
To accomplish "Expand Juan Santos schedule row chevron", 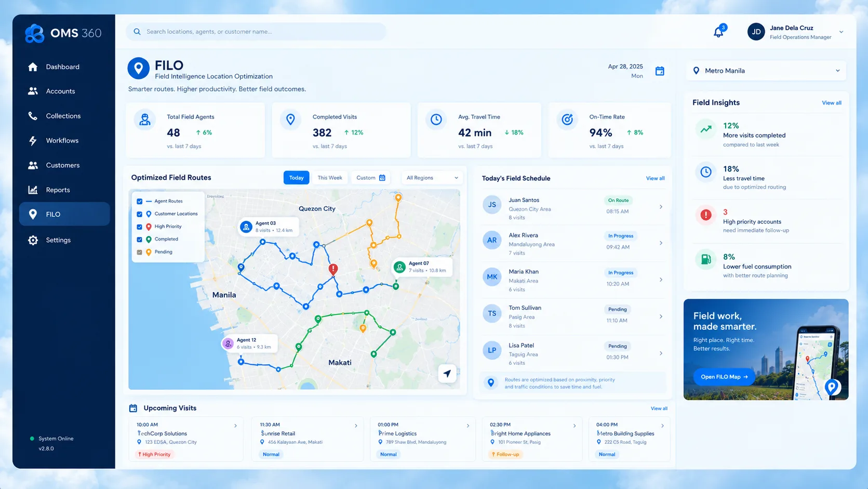I will (661, 207).
